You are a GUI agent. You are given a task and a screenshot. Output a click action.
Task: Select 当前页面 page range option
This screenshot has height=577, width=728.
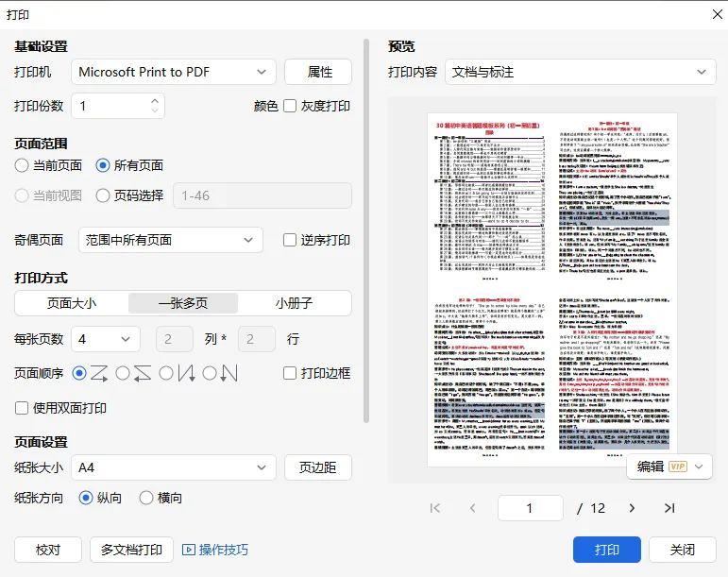(x=22, y=165)
